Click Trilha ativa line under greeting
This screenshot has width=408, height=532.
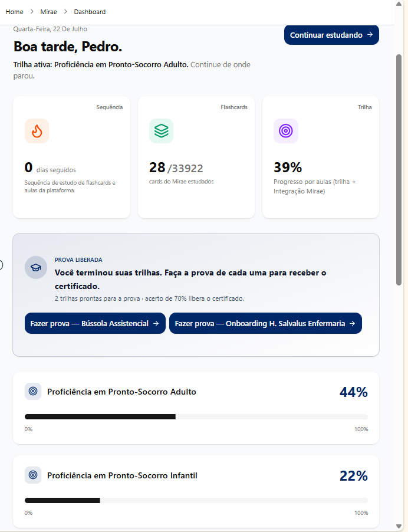point(131,70)
